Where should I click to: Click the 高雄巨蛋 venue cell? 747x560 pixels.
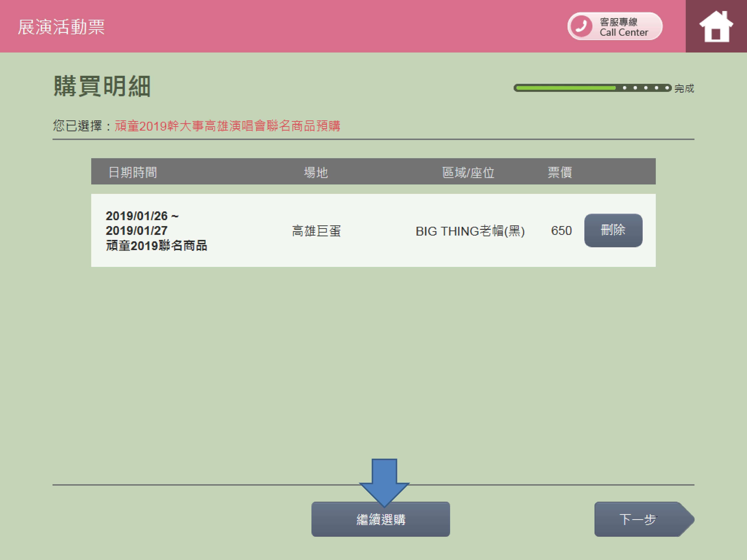(x=316, y=231)
